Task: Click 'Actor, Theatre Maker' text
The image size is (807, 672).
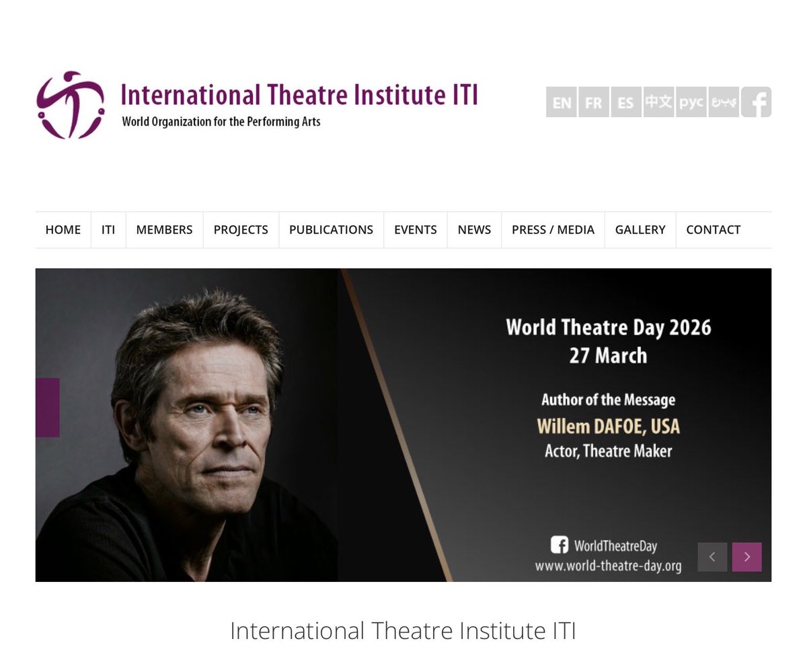Action: (609, 451)
